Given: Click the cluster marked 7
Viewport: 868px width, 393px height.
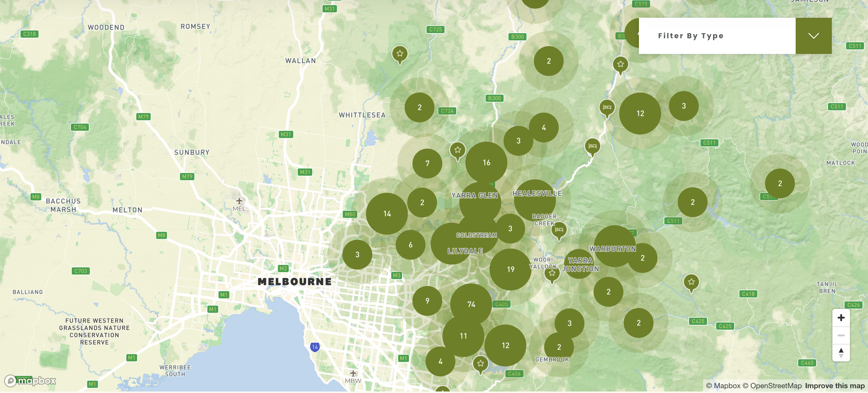Looking at the screenshot, I should tap(427, 163).
